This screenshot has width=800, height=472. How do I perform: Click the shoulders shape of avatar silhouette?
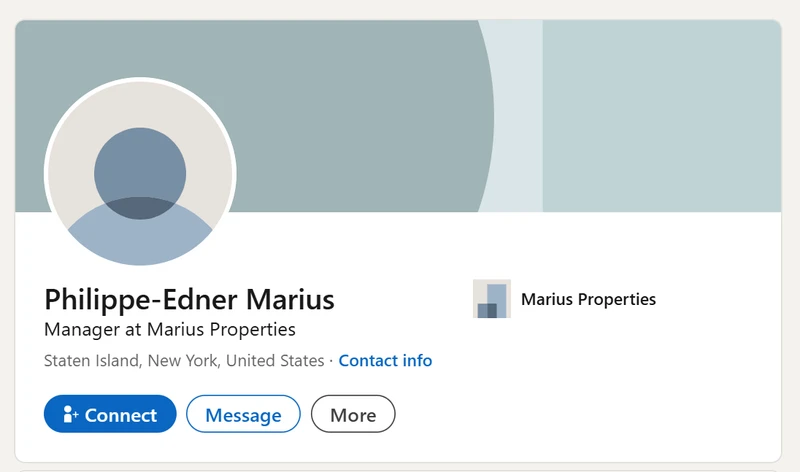coord(140,240)
